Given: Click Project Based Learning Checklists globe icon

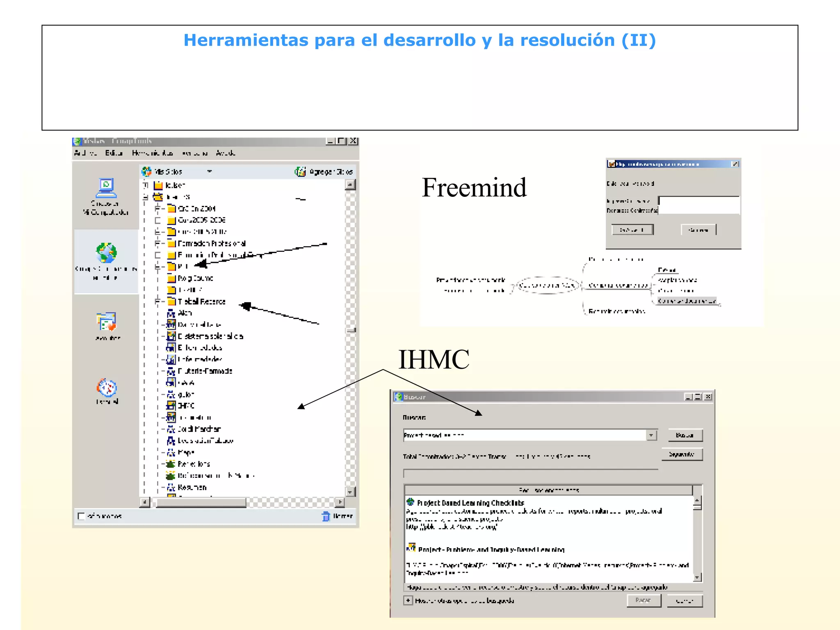Looking at the screenshot, I should [x=410, y=502].
